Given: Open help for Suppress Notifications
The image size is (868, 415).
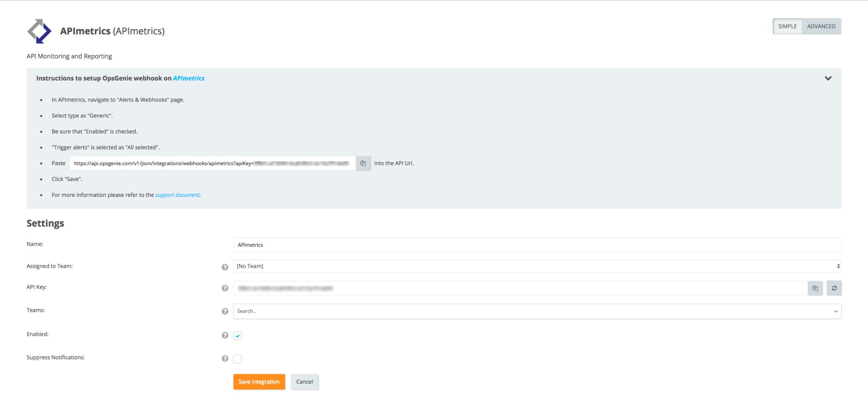Looking at the screenshot, I should point(225,359).
